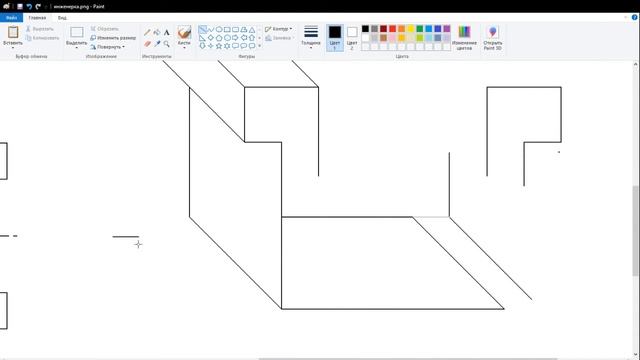Expand the shapes gallery with bottom arrow
Viewport: 640px width, 360px height.
click(x=260, y=46)
